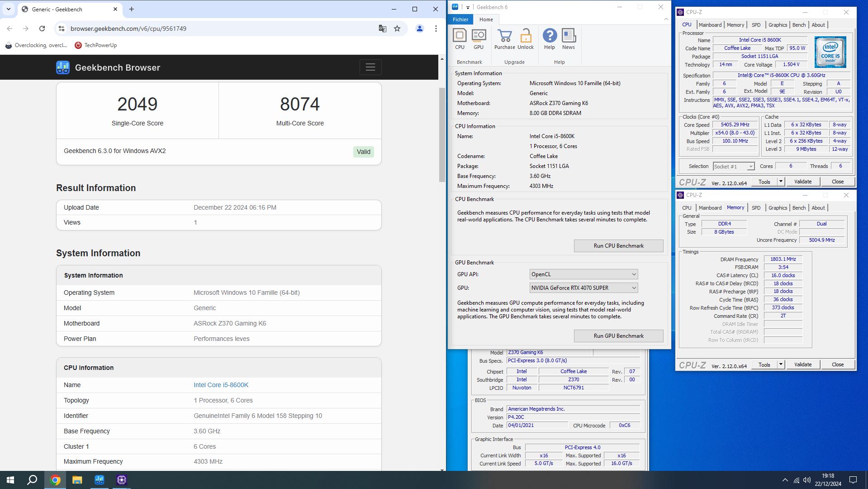Open File Explorer from the taskbar
Image resolution: width=868 pixels, height=489 pixels.
coord(77,480)
